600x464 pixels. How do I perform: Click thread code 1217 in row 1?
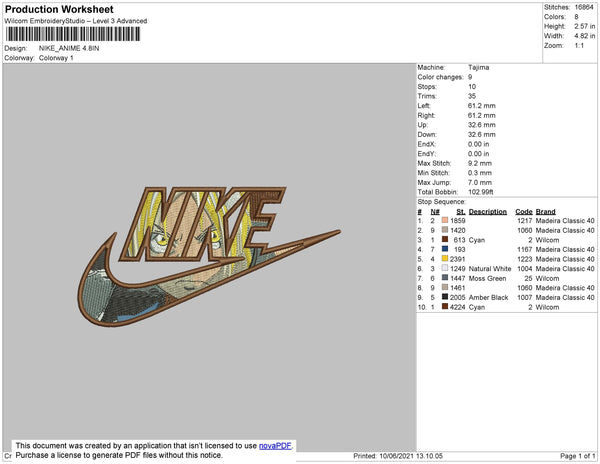(x=525, y=221)
